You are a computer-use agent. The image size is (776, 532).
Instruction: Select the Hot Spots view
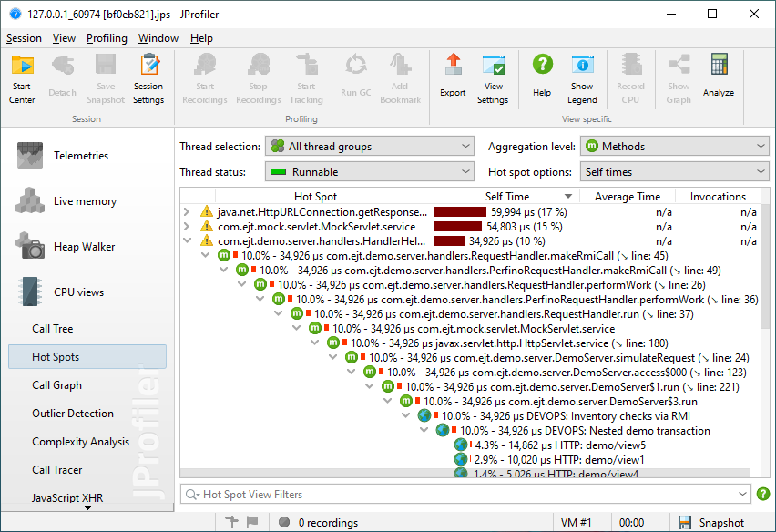(x=87, y=357)
